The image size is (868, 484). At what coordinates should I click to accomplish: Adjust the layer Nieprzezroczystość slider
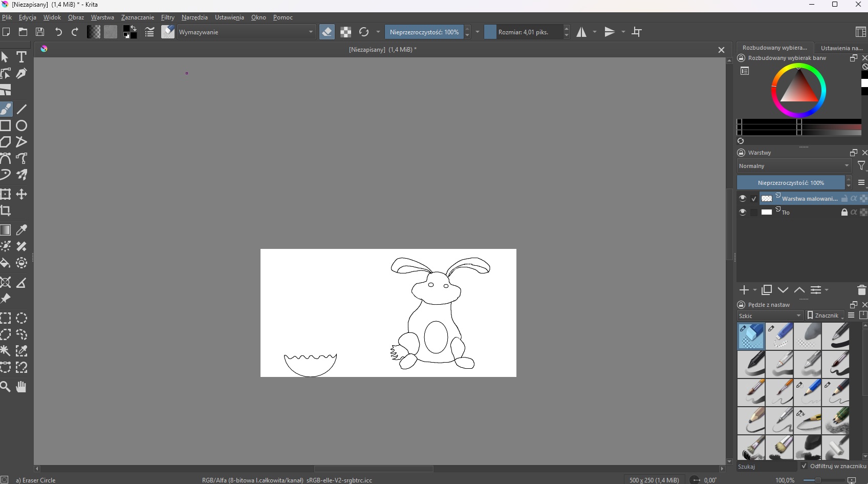pos(791,183)
